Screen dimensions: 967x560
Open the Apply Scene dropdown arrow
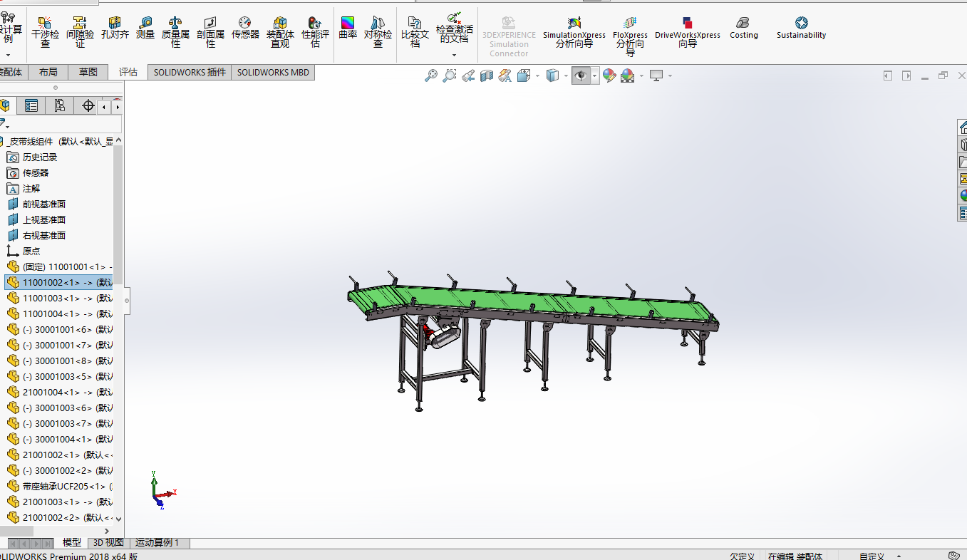[641, 76]
